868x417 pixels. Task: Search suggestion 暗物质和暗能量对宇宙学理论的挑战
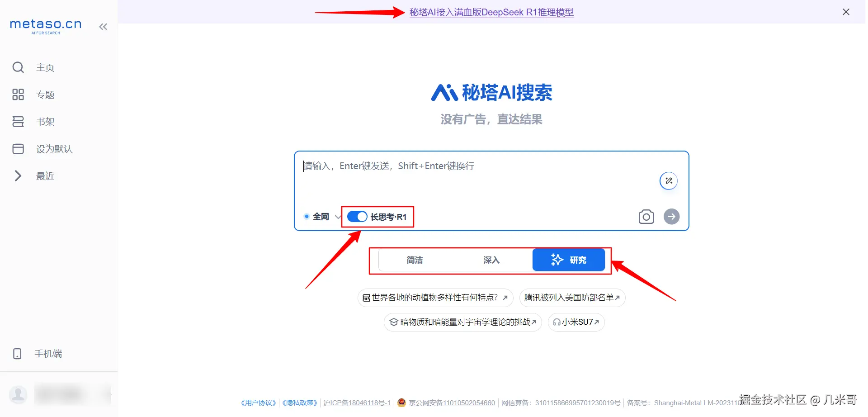463,322
